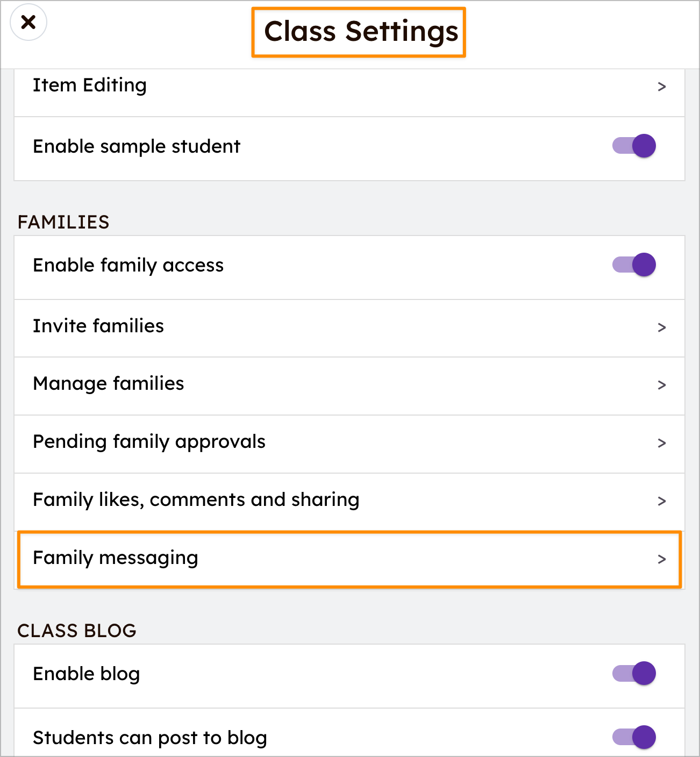Image resolution: width=700 pixels, height=757 pixels.
Task: Click the Item Editing chevron arrow
Action: coord(662,87)
